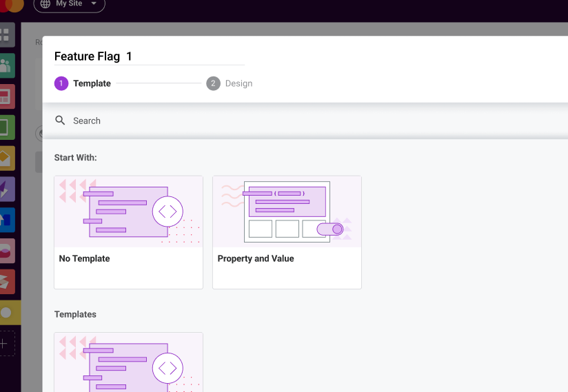Click the dashed plus add-app icon
This screenshot has height=392, width=568.
6,344
